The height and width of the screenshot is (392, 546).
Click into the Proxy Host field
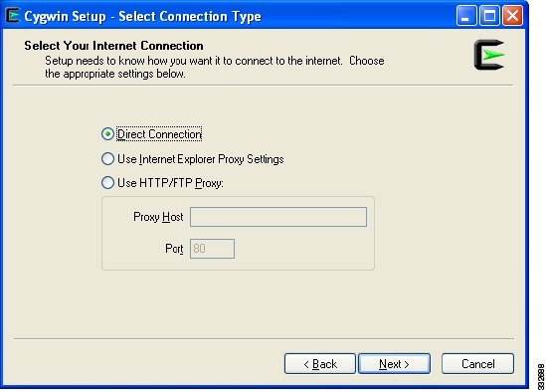(x=278, y=217)
